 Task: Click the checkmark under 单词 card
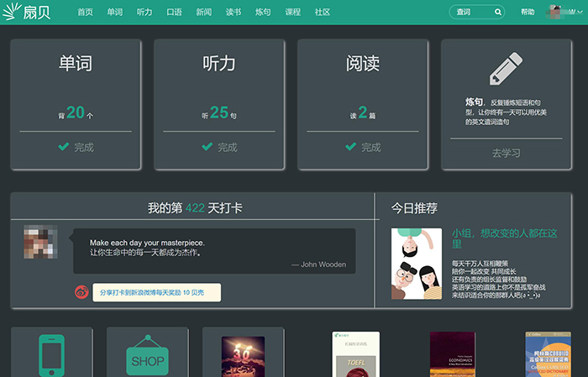coord(64,147)
